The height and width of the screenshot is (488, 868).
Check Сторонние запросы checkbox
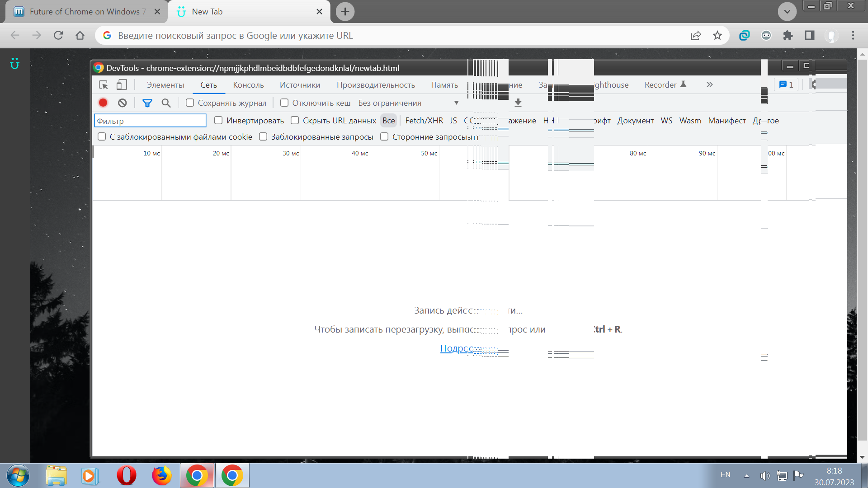coord(384,137)
